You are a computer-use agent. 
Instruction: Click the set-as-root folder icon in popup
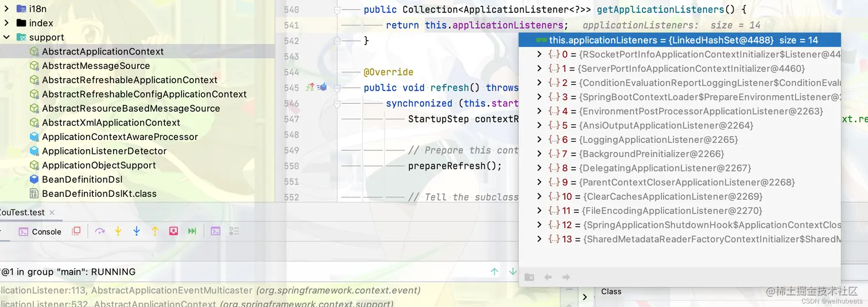click(x=530, y=277)
